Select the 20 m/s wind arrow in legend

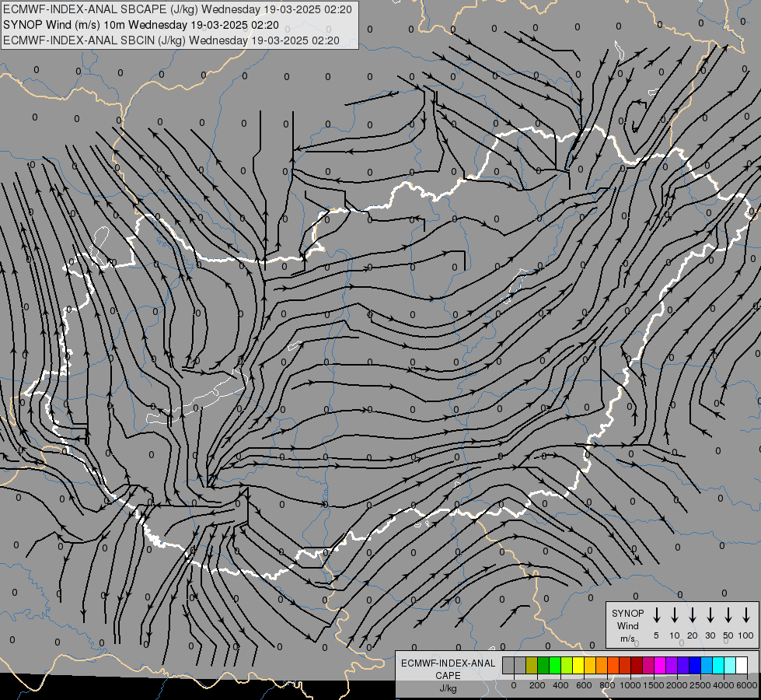pos(692,615)
